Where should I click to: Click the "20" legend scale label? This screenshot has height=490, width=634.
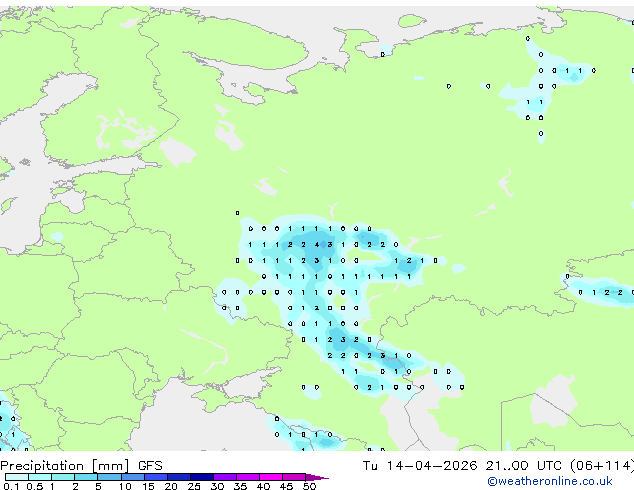171,486
